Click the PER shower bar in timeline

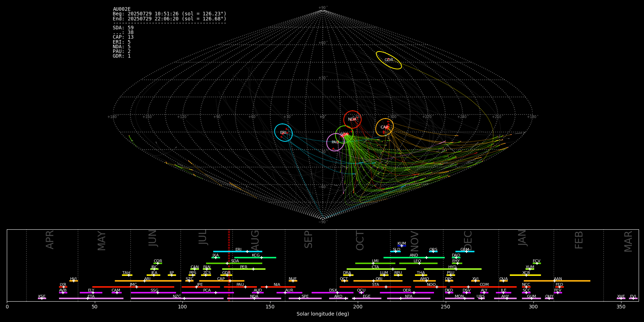click(244, 269)
